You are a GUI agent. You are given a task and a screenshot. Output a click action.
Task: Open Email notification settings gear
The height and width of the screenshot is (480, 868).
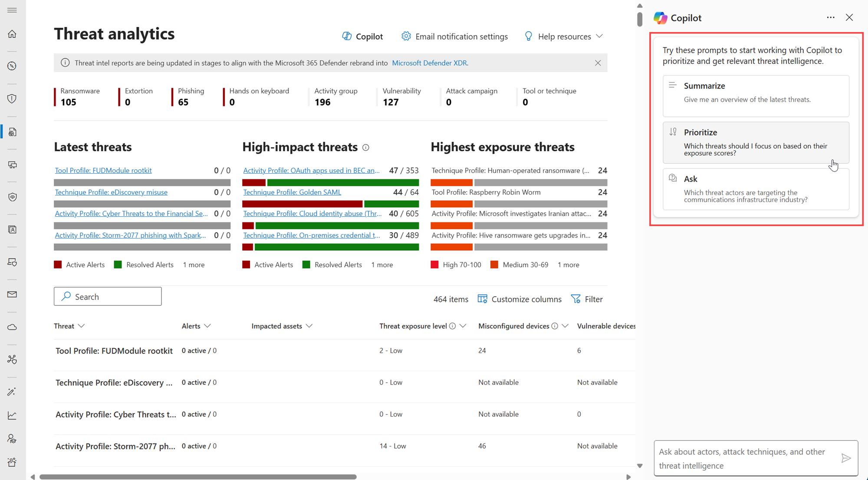coord(406,36)
